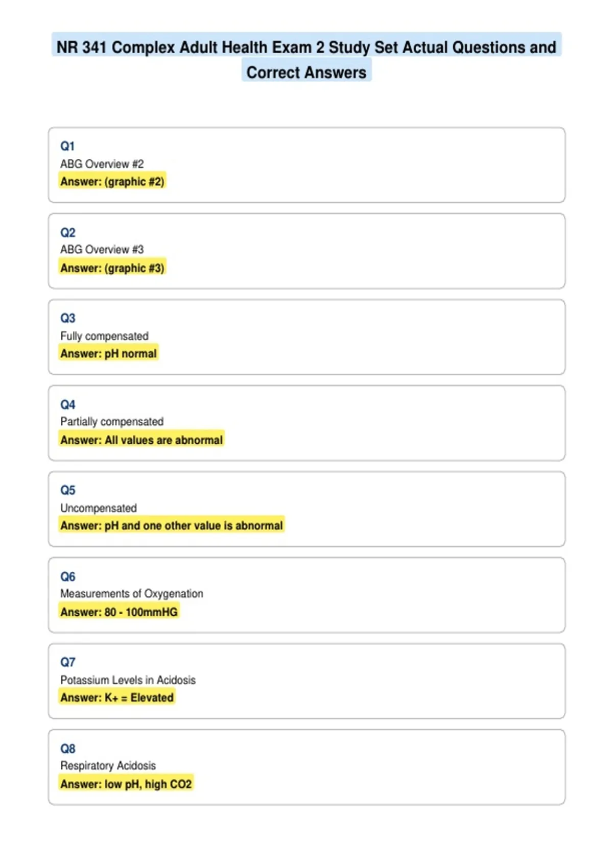Click highlighted 'Answer: 80 - 100mmHG'
Viewport: 613px width, 868px height.
tap(119, 612)
